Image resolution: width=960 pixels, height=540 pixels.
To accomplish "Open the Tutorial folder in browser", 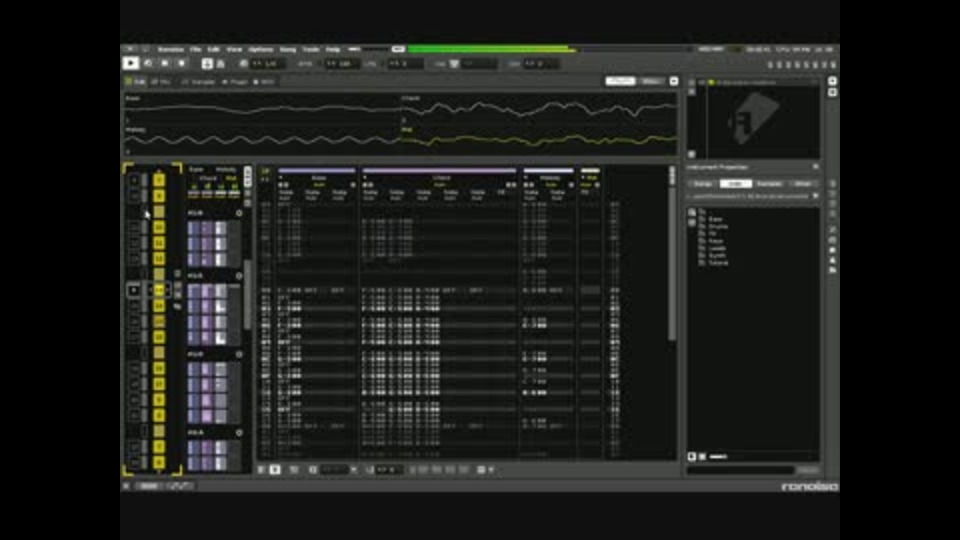I will pyautogui.click(x=719, y=263).
